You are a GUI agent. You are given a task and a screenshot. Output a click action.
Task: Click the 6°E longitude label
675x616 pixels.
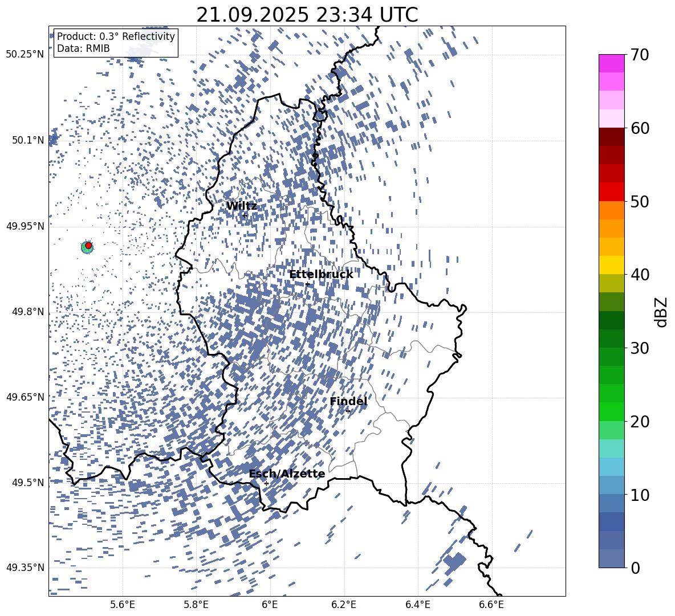[270, 605]
